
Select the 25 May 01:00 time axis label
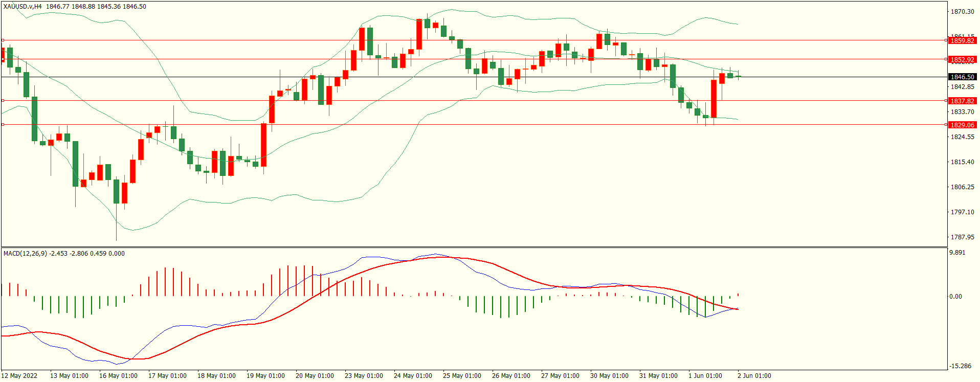point(462,375)
